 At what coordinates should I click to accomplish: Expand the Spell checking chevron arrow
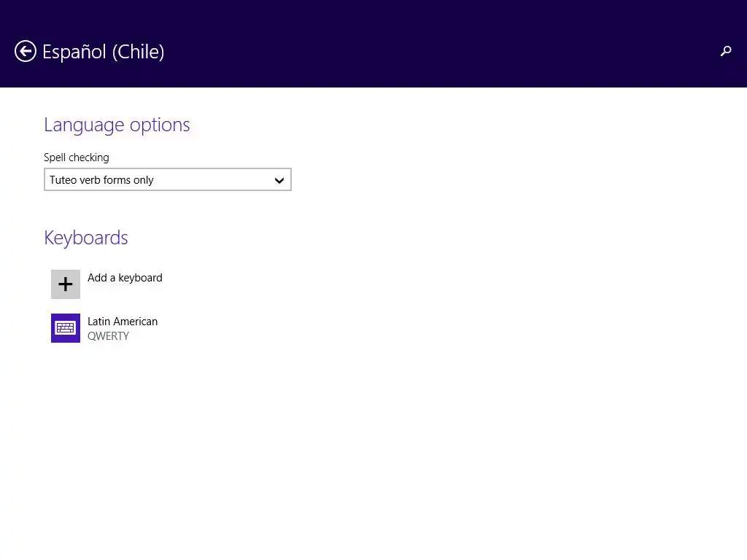tap(279, 180)
